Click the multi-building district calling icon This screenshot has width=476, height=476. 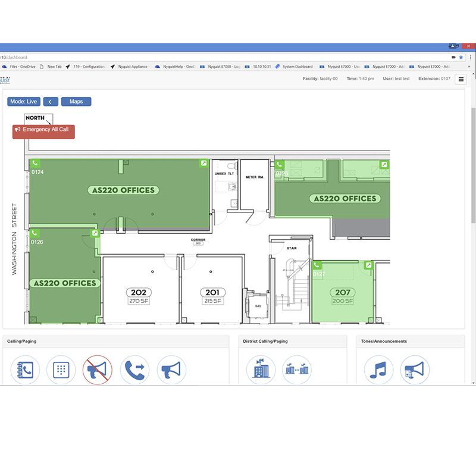pos(297,369)
